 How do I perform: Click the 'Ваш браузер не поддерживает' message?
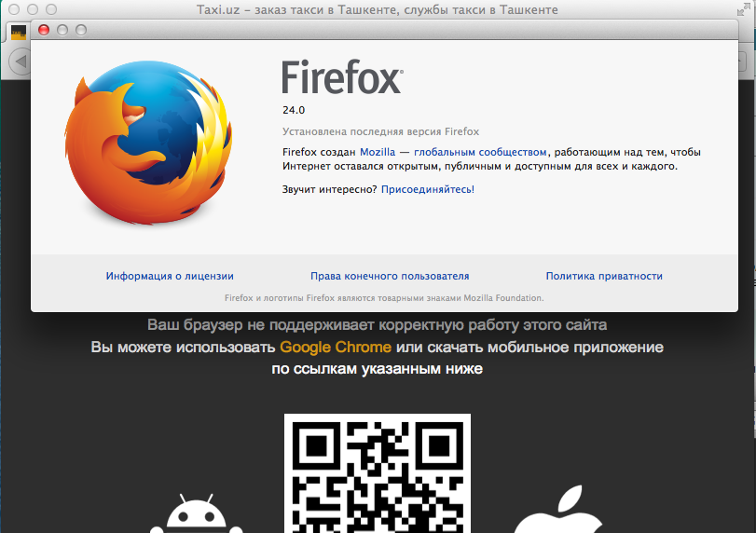pos(377,325)
